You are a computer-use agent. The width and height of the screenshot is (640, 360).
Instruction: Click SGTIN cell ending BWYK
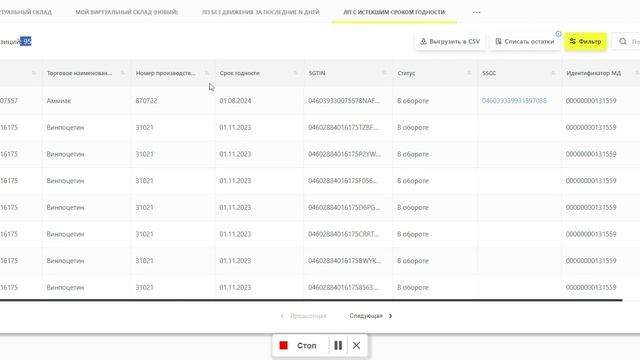pos(345,261)
